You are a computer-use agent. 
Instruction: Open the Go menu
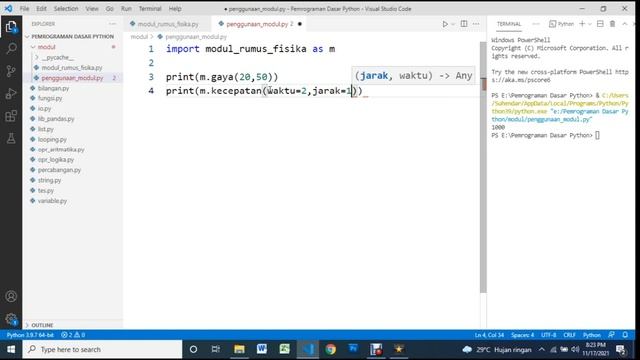coord(109,9)
